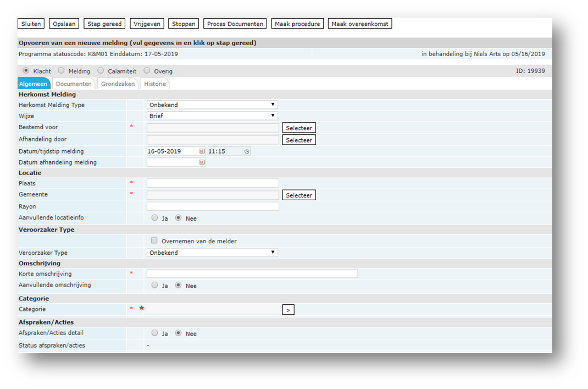Image resolution: width=588 pixels, height=389 pixels.
Task: Set Aanvullende locatieinfo to Ja
Action: click(154, 218)
